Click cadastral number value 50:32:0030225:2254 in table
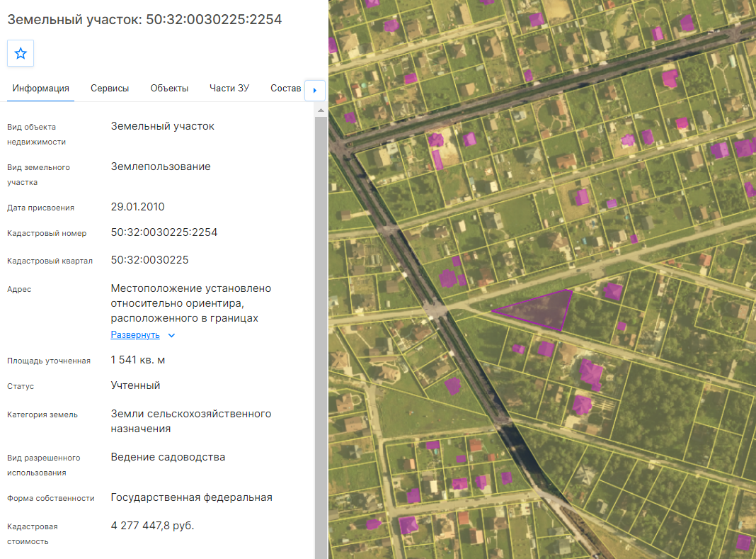 tap(164, 232)
